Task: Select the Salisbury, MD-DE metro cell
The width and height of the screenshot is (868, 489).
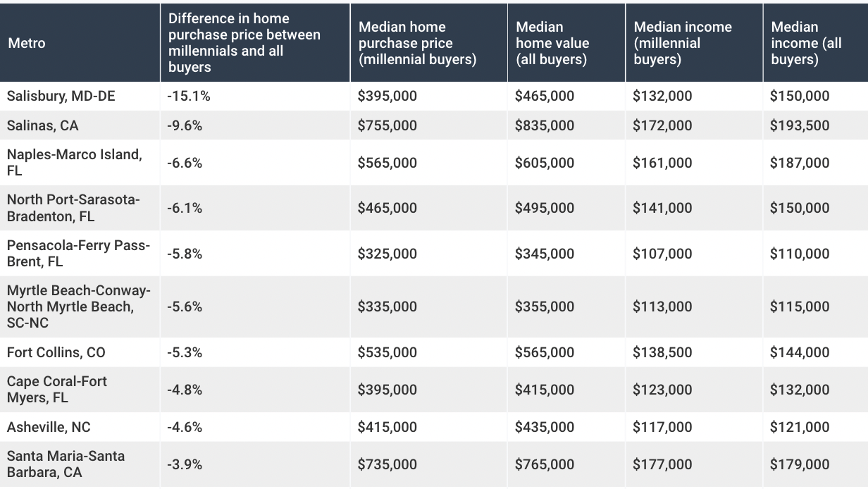Action: [61, 96]
